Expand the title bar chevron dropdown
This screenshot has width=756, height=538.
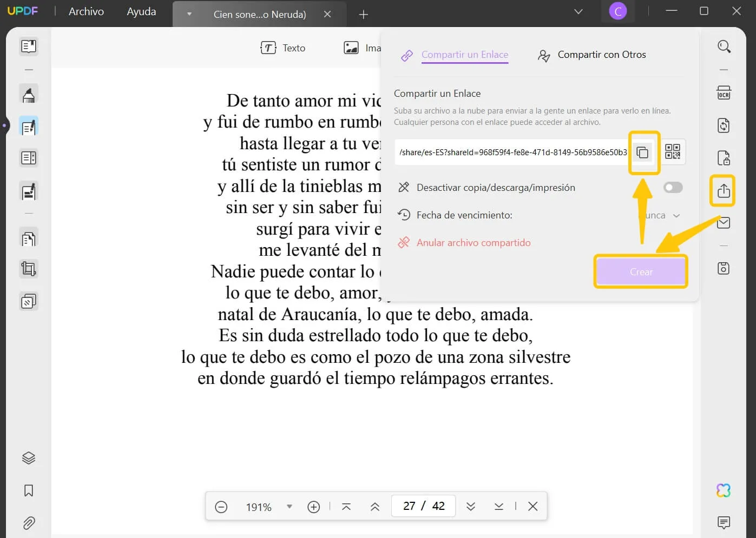point(578,11)
